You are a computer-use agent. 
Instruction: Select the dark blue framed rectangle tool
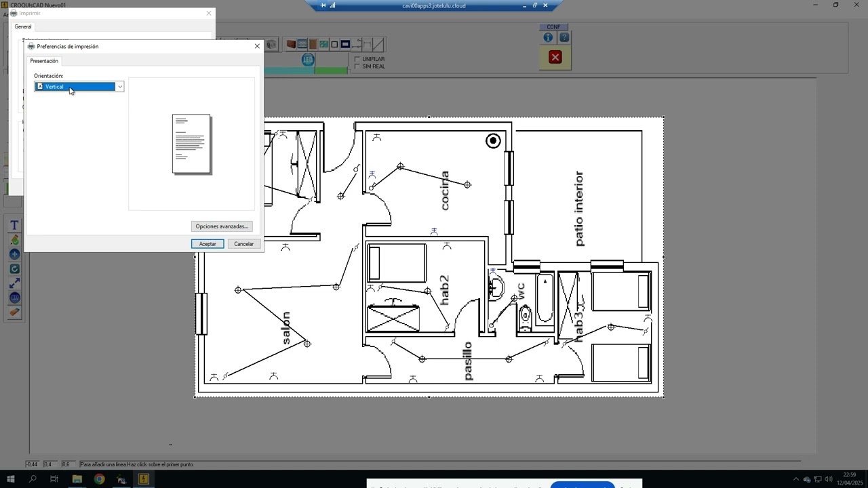pos(345,44)
